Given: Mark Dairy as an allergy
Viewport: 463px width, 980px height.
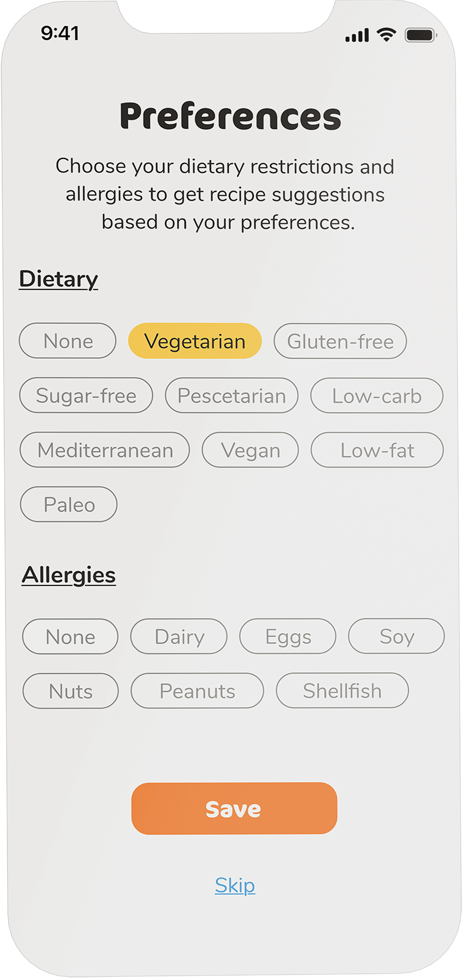Looking at the screenshot, I should 179,637.
